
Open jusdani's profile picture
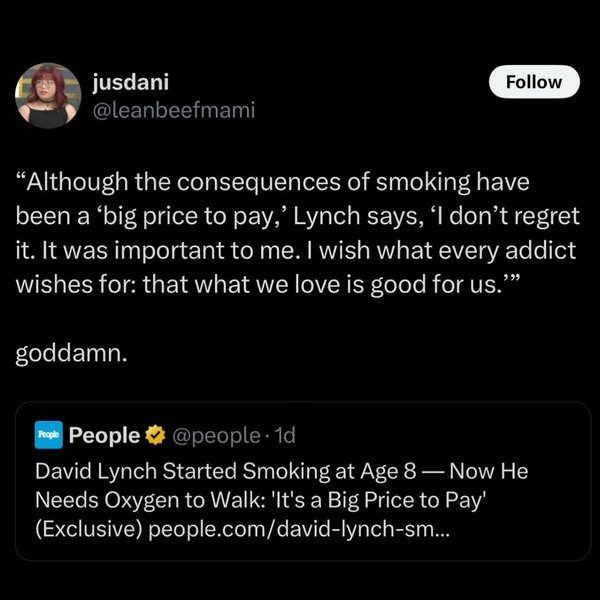coord(48,96)
